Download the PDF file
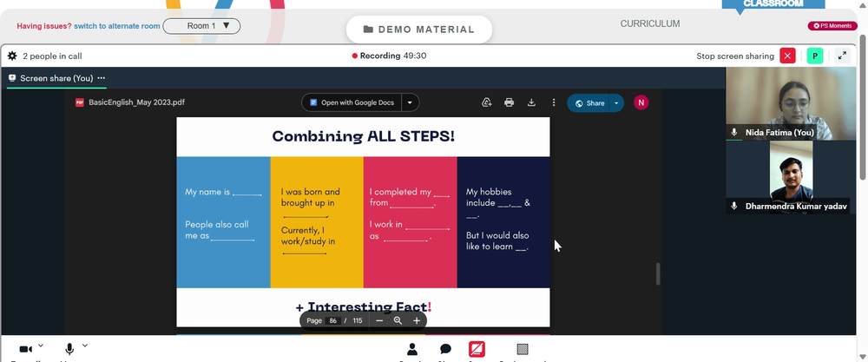This screenshot has height=362, width=868. pyautogui.click(x=531, y=102)
